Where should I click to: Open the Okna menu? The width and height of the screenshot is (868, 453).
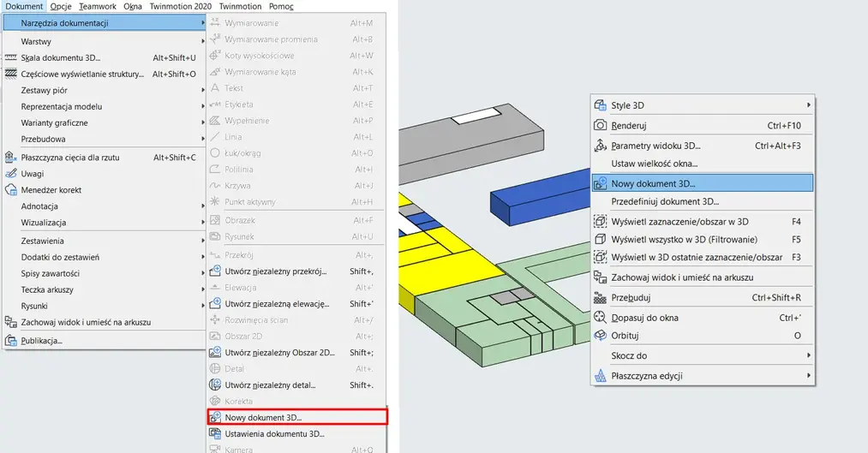(132, 6)
